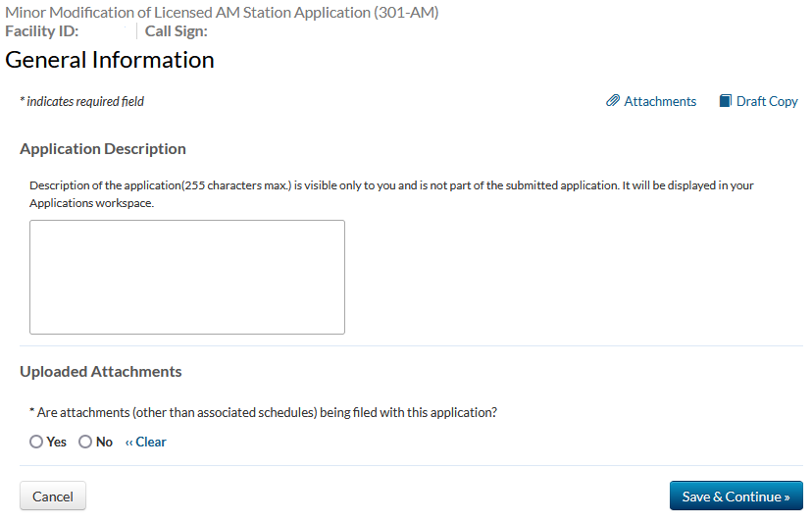Click the Save & Continue button
Image resolution: width=812 pixels, height=523 pixels.
pos(736,497)
